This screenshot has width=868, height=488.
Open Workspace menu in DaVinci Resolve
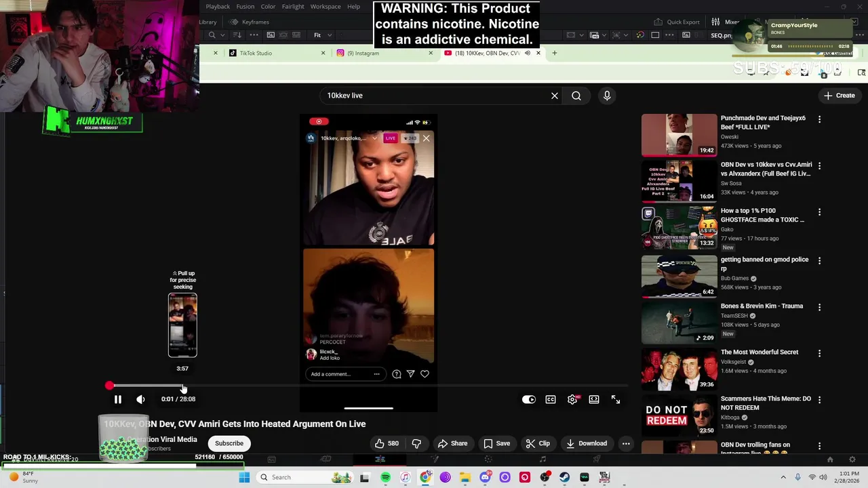[x=325, y=7]
